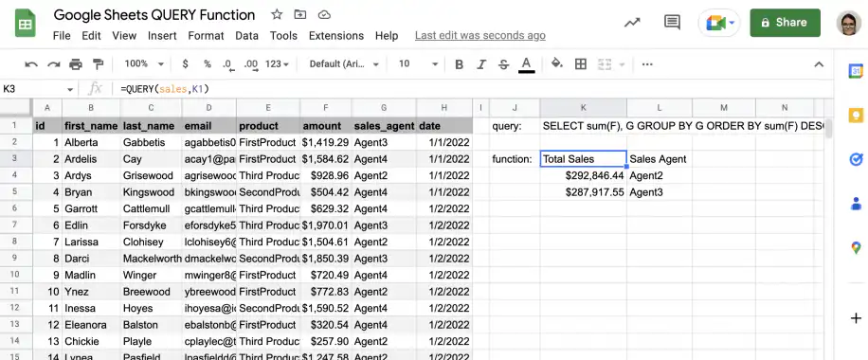Open the Format menu
The height and width of the screenshot is (360, 868).
(x=206, y=35)
